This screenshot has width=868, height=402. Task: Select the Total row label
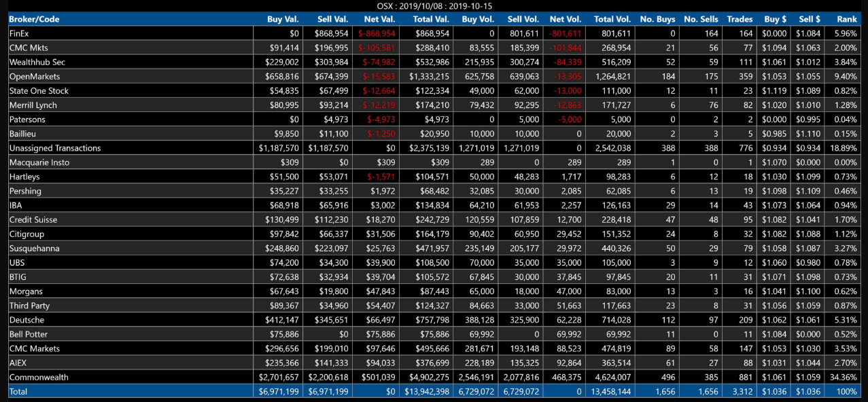coord(18,392)
